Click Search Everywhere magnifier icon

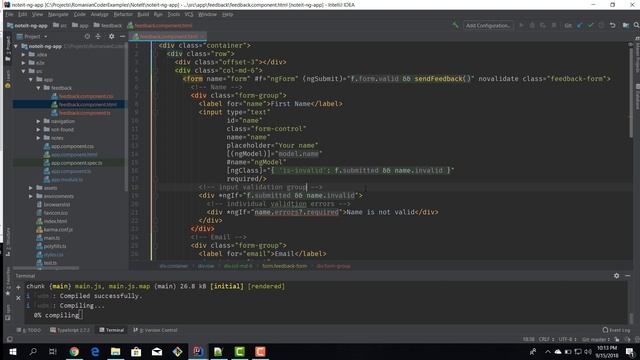coord(636,25)
